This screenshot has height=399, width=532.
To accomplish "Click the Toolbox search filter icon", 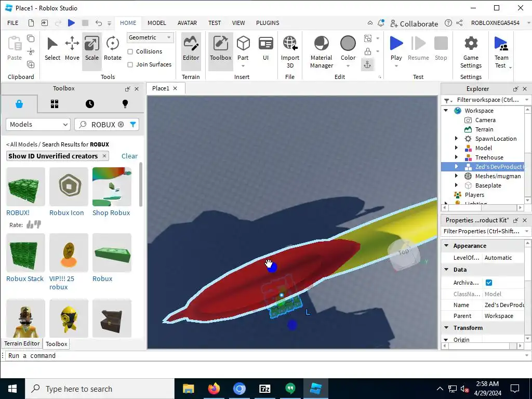I will click(x=133, y=125).
